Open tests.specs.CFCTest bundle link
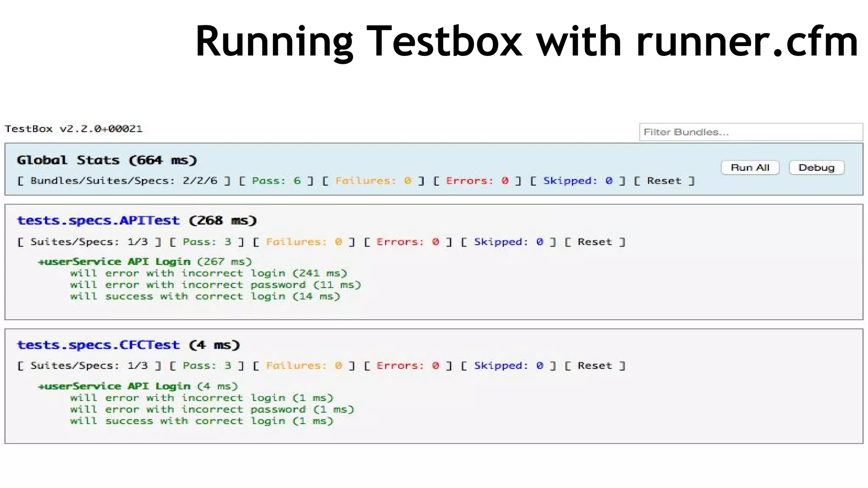868x488 pixels. point(98,345)
